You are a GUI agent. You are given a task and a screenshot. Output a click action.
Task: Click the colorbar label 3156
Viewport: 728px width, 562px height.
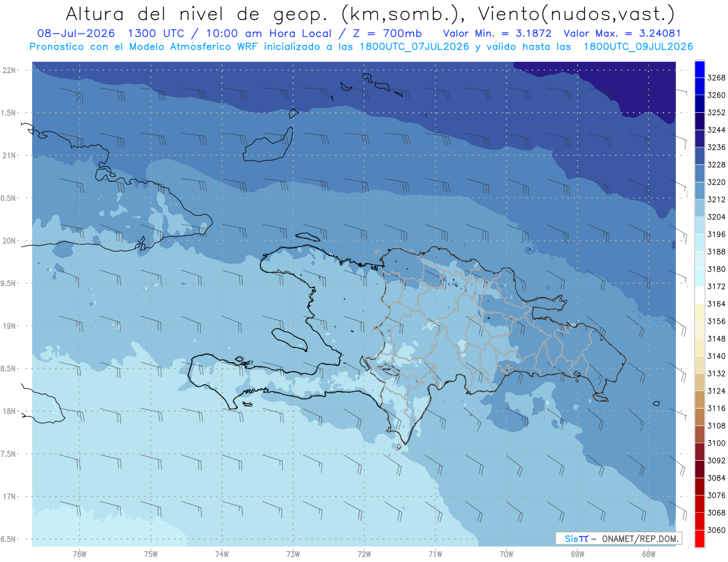click(x=716, y=321)
